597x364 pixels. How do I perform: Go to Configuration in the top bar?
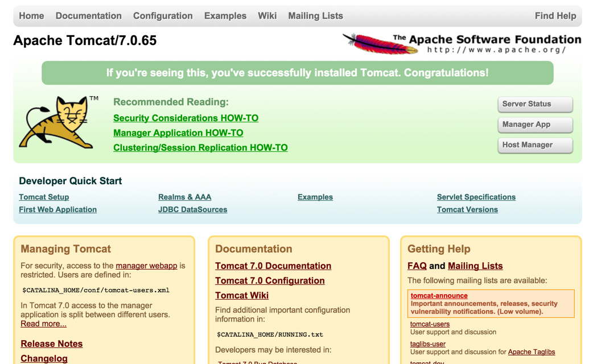[x=163, y=16]
